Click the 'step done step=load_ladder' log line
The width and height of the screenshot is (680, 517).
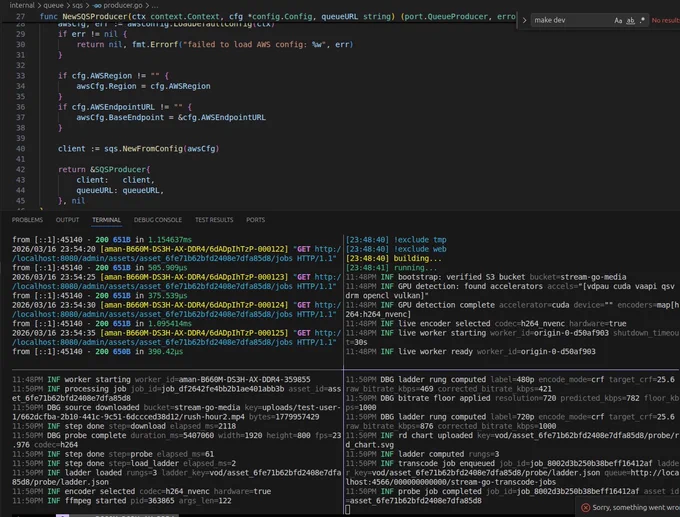tap(124, 464)
